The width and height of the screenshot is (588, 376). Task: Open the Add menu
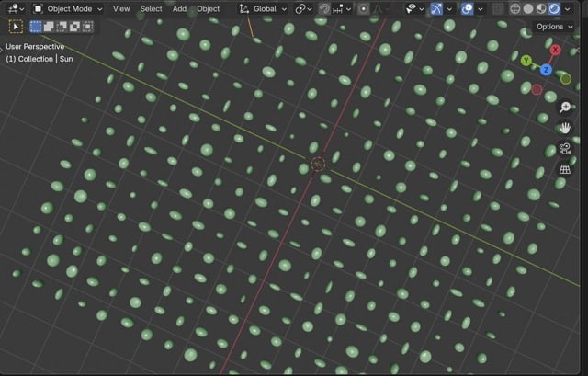pos(179,8)
